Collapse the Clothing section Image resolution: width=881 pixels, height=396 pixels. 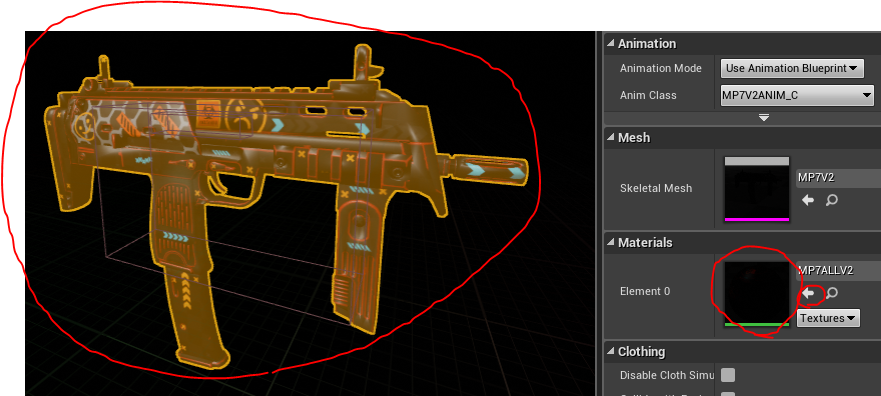[x=611, y=352]
